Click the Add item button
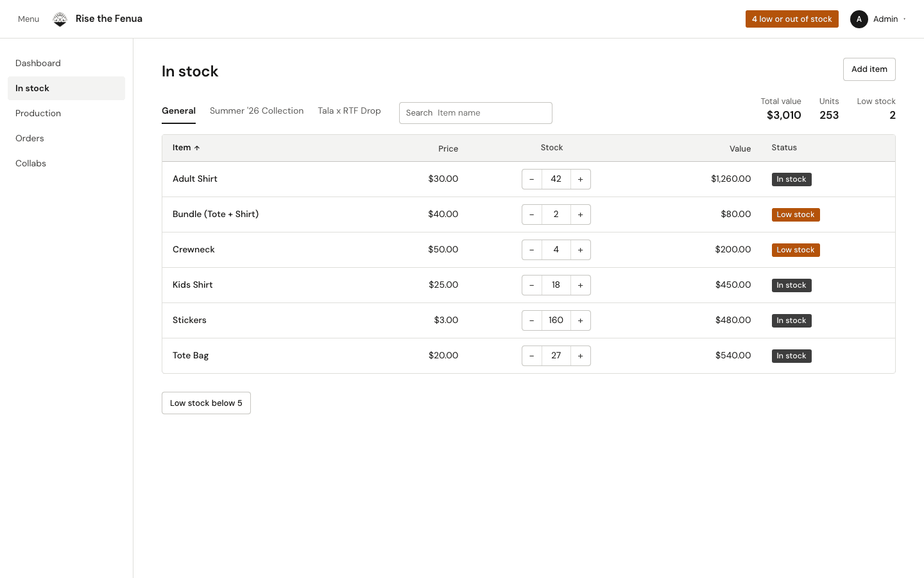The image size is (924, 578). coord(869,69)
